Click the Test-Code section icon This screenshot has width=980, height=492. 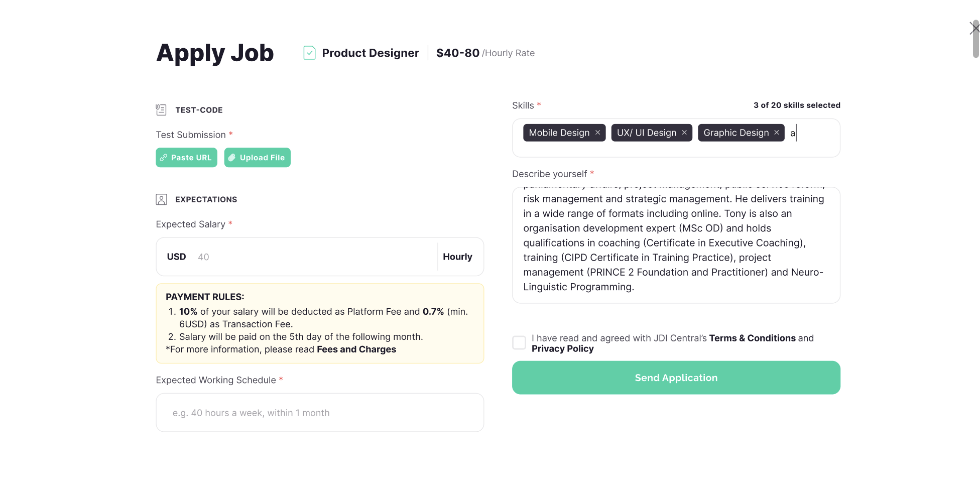coord(161,110)
